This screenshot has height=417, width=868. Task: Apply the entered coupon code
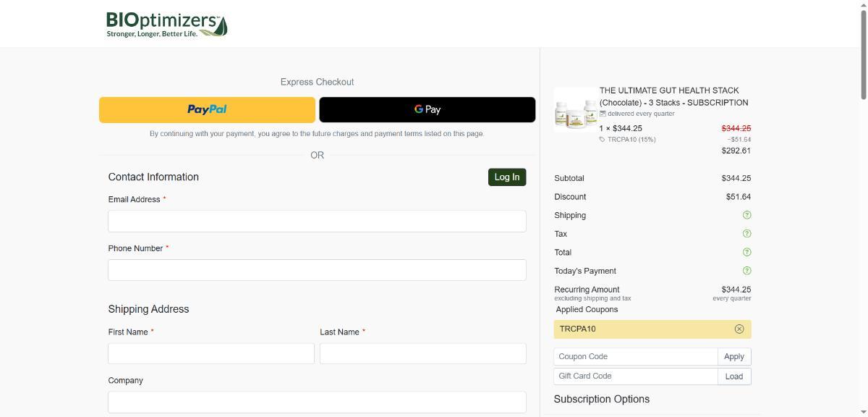coord(733,357)
